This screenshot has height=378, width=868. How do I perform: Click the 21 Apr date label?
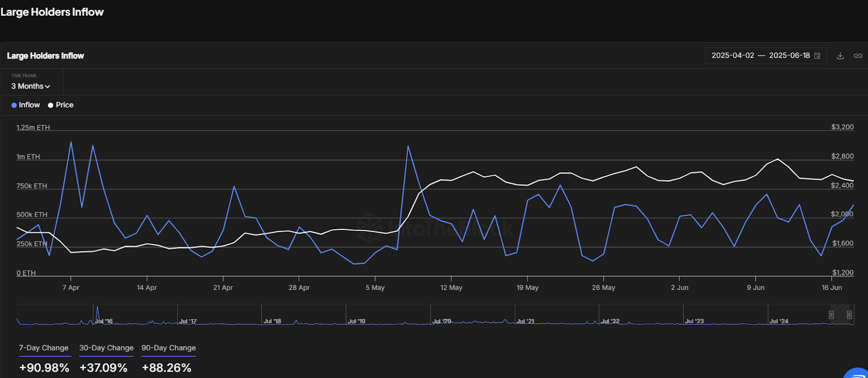click(223, 288)
